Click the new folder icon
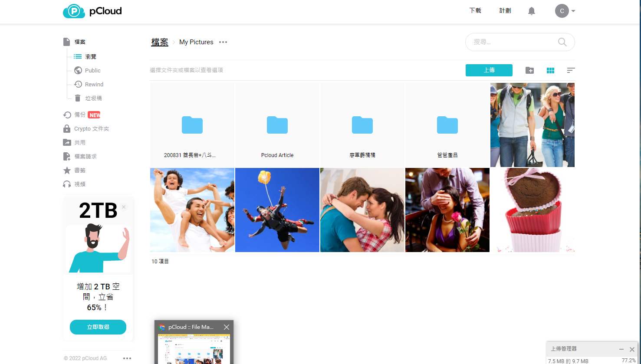 click(529, 70)
